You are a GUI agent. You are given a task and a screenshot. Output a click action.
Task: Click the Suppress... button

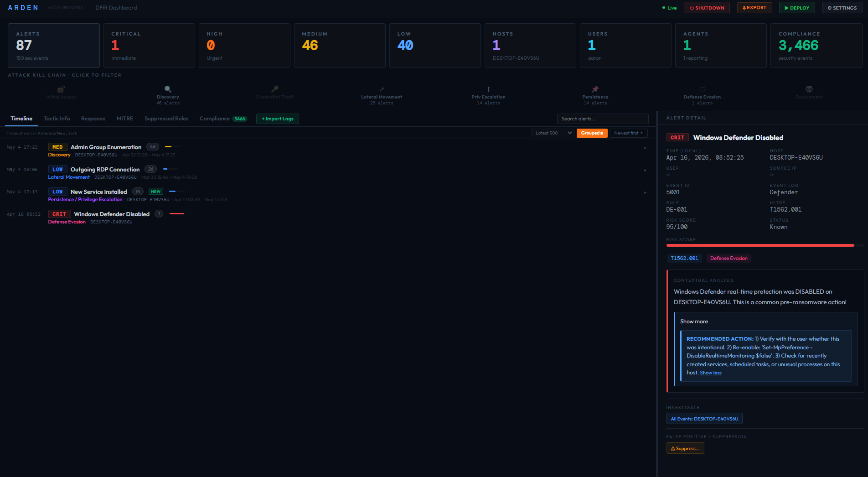click(x=685, y=449)
